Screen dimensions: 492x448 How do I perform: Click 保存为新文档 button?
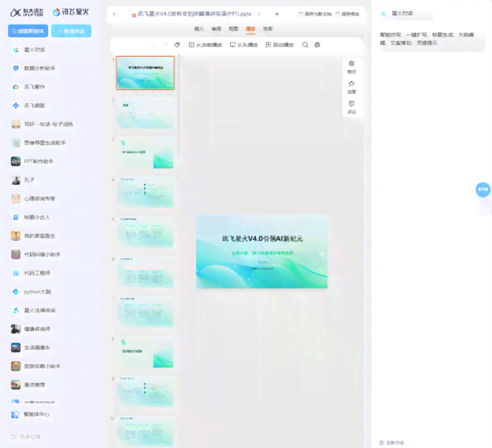(x=315, y=14)
